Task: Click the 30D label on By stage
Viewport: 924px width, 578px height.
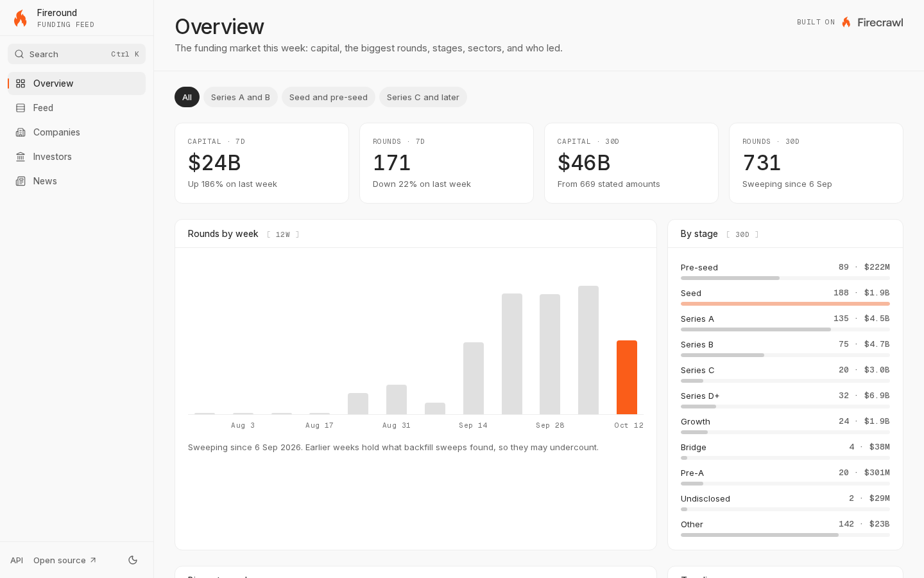Action: point(742,234)
